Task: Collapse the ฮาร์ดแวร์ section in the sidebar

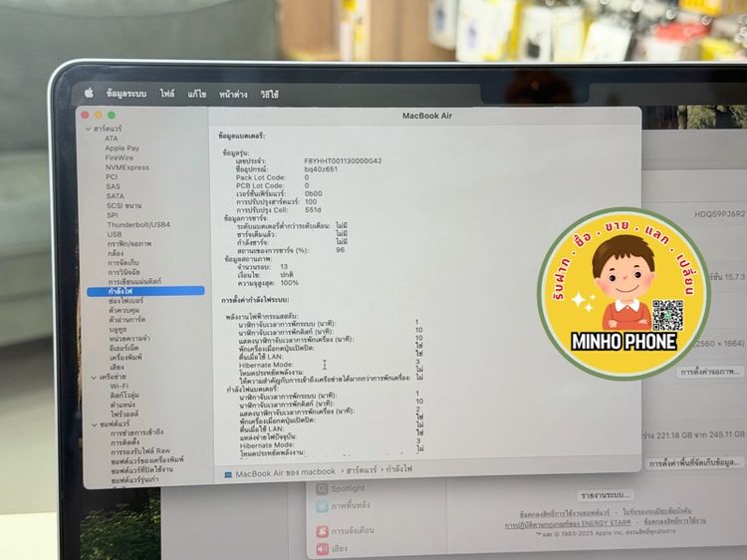Action: coord(88,130)
